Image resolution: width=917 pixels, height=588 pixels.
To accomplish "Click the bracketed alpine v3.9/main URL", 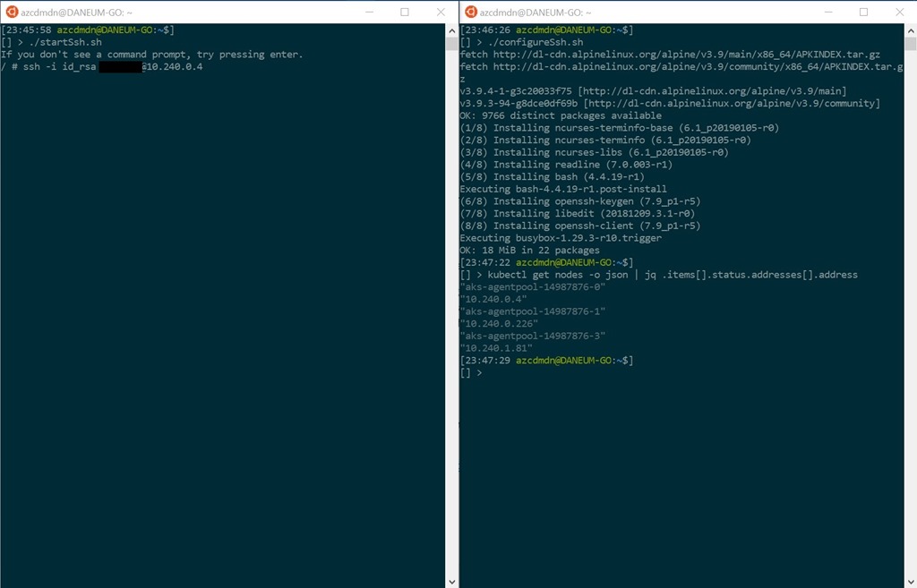I will tap(712, 91).
